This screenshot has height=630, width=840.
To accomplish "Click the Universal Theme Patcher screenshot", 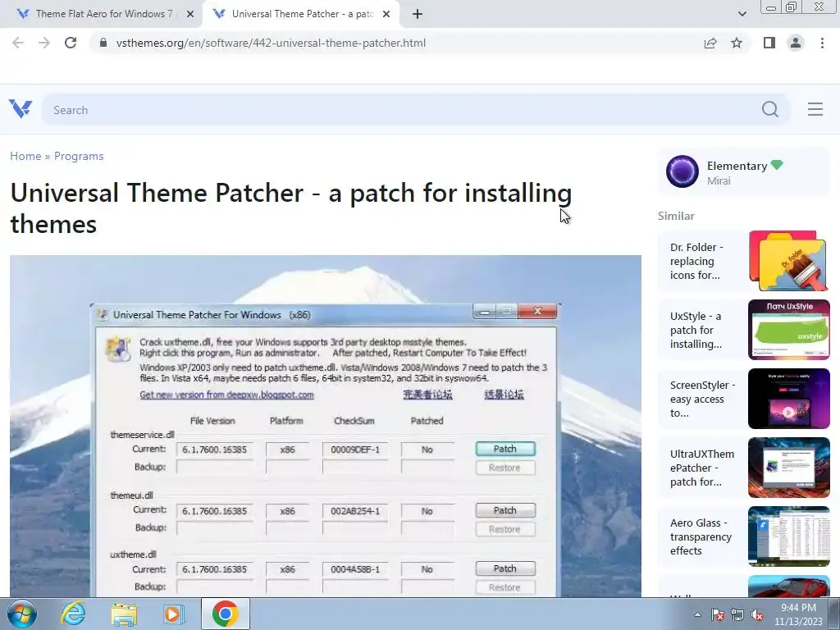I will 325,426.
